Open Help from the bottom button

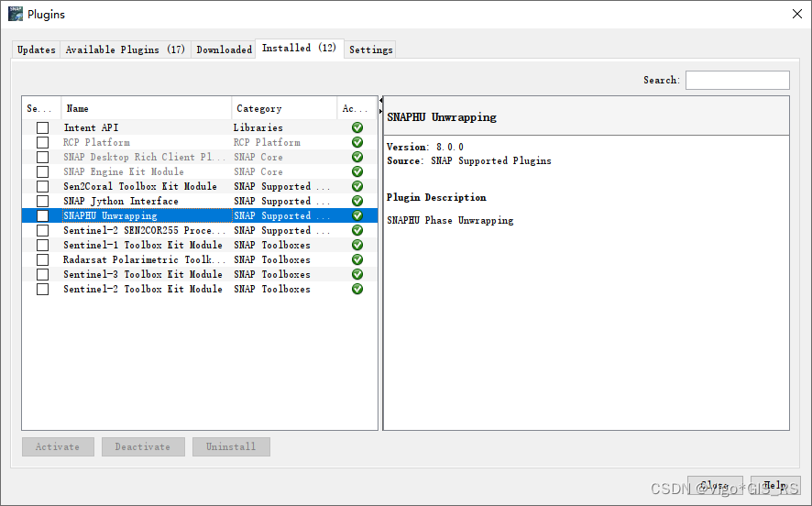click(775, 485)
